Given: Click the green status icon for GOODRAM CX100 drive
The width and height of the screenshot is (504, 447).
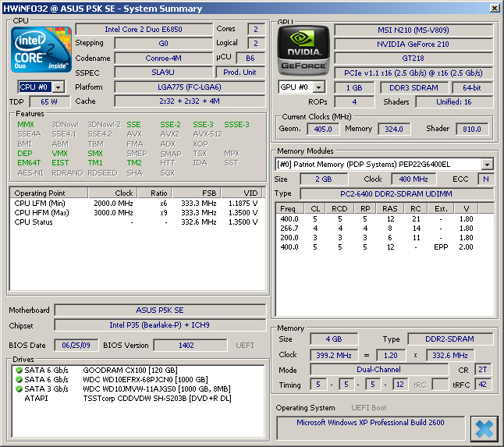Looking at the screenshot, I should pos(19,371).
